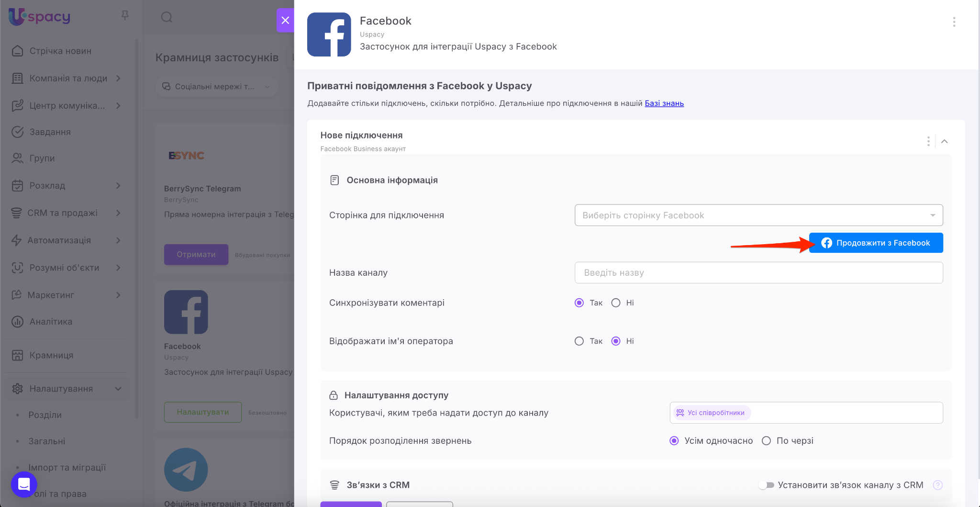Image resolution: width=980 pixels, height=507 pixels.
Task: Click the Uspacy logo
Action: click(40, 17)
